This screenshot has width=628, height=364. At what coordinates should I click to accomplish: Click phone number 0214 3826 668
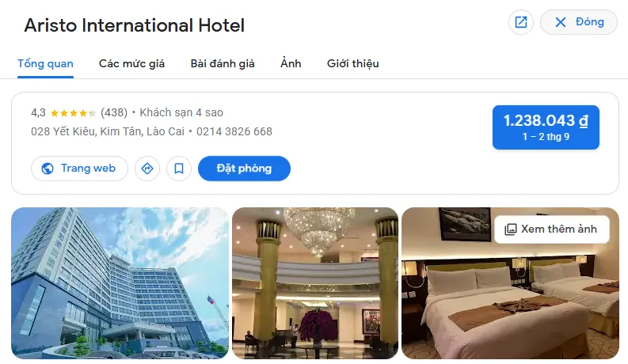click(x=234, y=131)
